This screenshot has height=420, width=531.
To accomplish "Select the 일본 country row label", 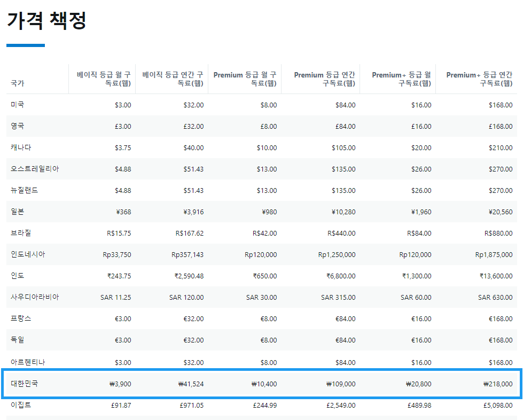I will tap(17, 212).
